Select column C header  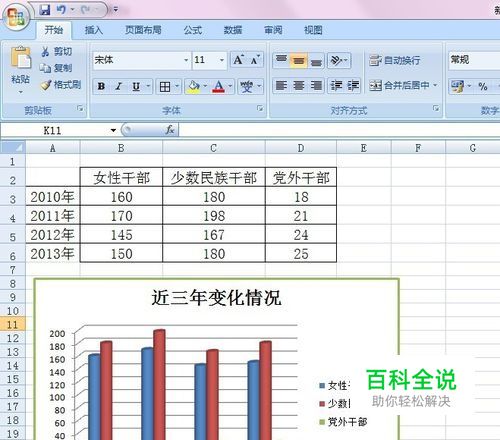point(214,148)
